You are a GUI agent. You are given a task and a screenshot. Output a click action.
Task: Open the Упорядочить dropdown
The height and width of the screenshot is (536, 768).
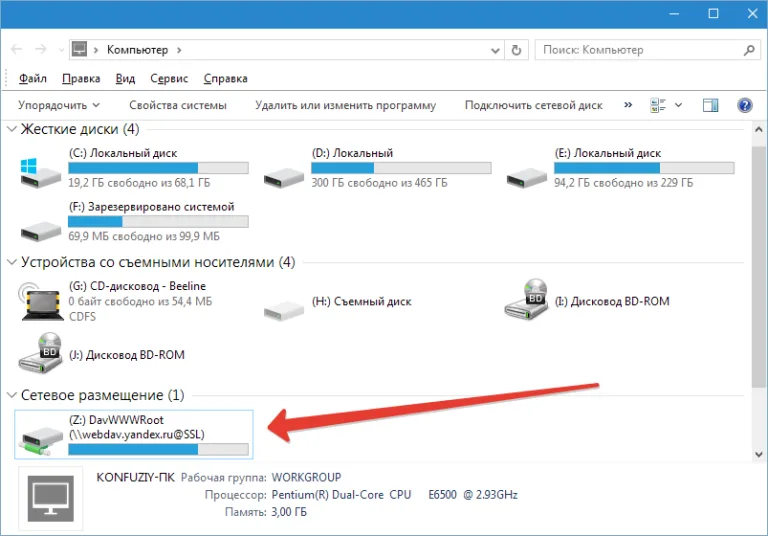pos(59,105)
